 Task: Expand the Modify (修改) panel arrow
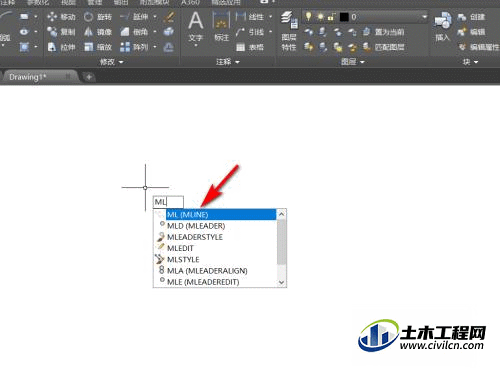[121, 62]
